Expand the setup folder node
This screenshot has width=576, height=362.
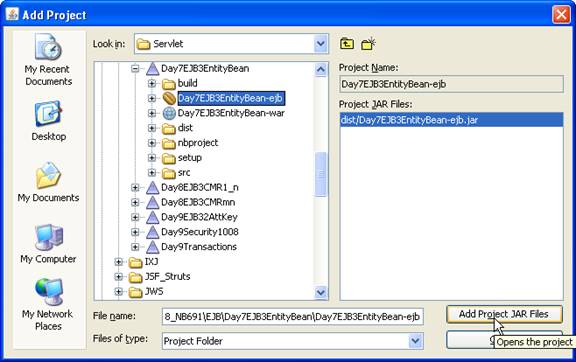tap(152, 158)
